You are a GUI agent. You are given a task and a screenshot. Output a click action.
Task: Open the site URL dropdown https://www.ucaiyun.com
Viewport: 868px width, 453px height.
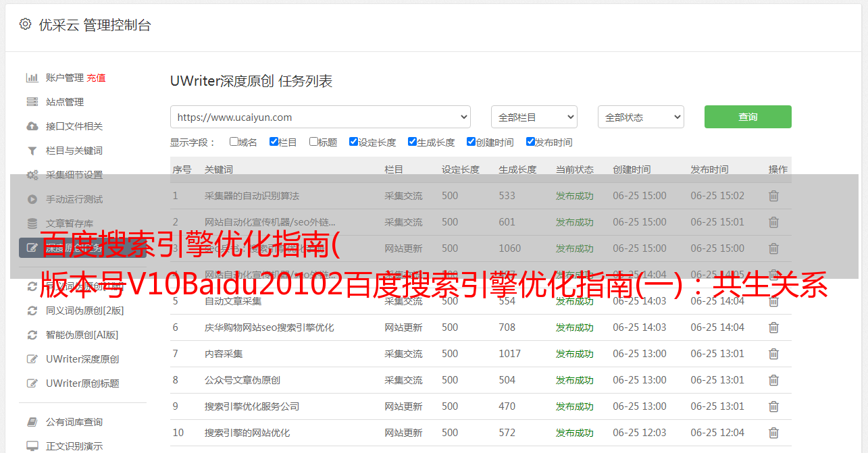[x=320, y=117]
